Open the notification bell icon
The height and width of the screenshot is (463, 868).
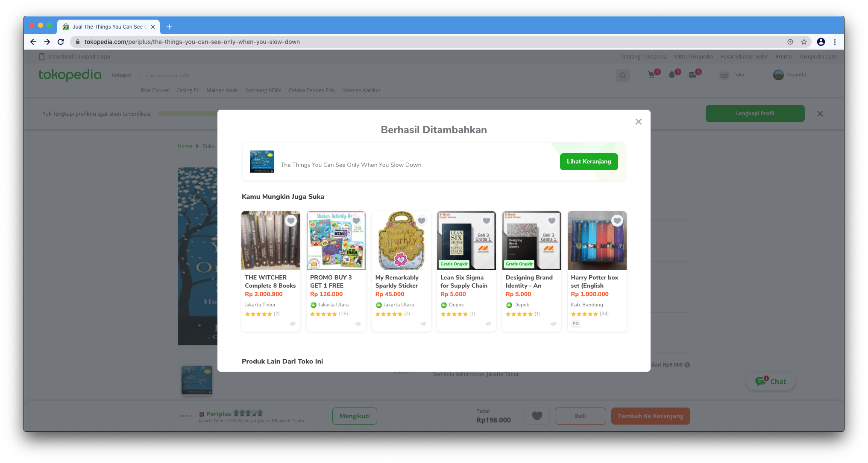672,75
